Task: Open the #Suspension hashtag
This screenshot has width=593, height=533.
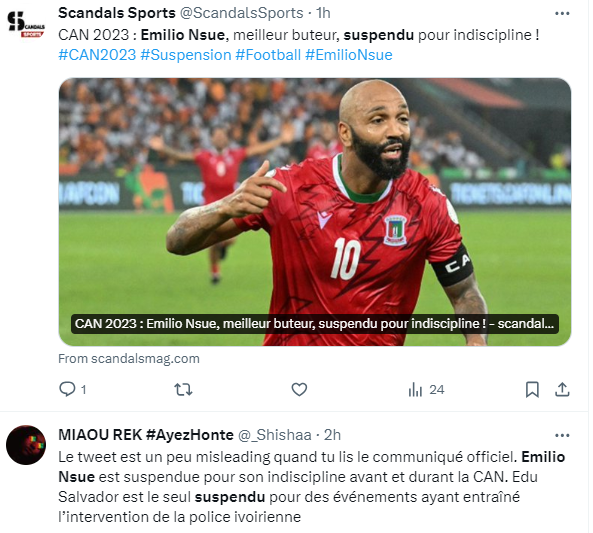Action: click(186, 55)
